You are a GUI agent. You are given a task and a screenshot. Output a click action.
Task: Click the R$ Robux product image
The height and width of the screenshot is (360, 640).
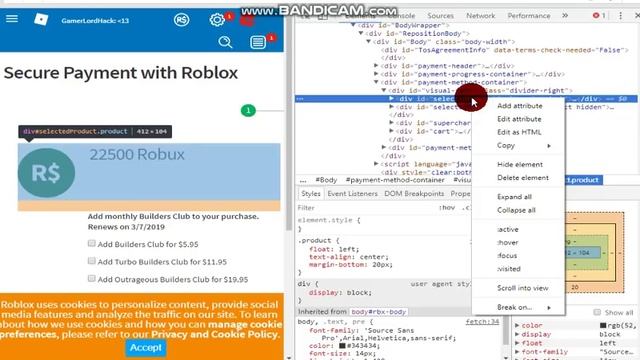click(x=46, y=173)
